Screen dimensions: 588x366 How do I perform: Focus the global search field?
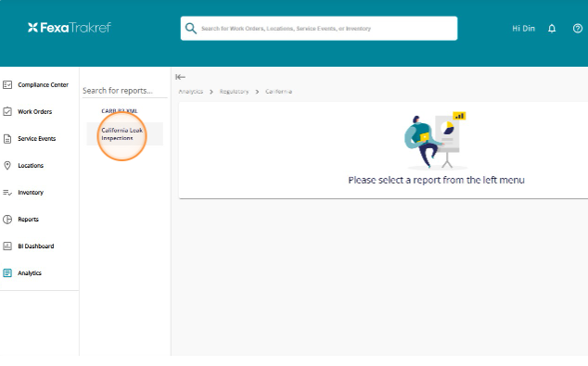(319, 29)
